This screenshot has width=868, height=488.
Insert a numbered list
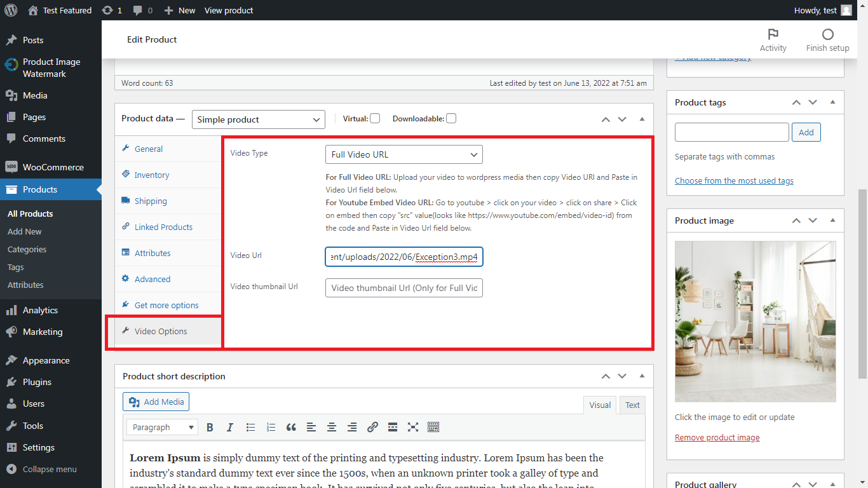click(x=271, y=427)
